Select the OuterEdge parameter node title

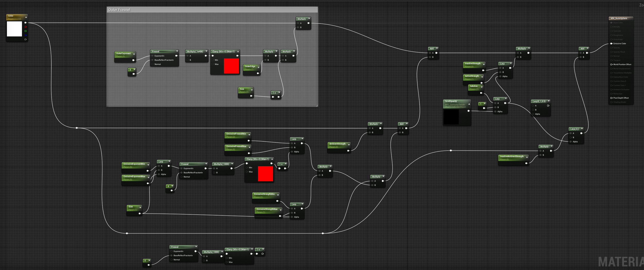(250, 66)
